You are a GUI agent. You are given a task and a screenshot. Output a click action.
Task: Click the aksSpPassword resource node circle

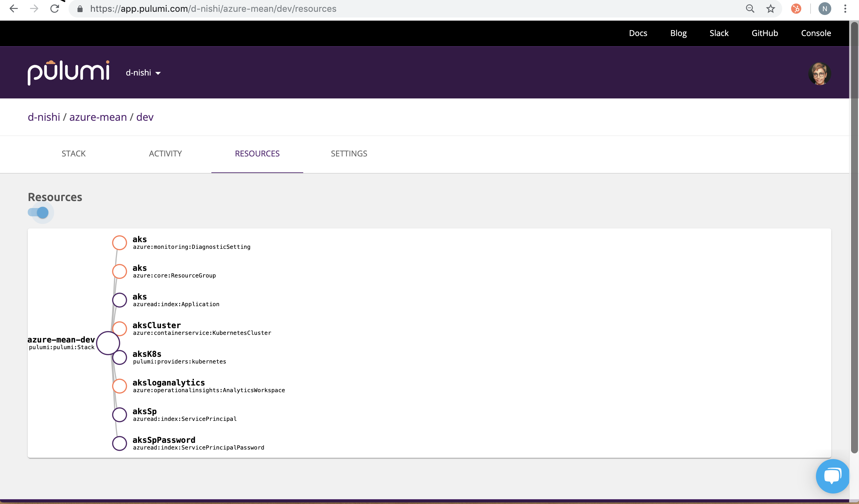pyautogui.click(x=120, y=443)
